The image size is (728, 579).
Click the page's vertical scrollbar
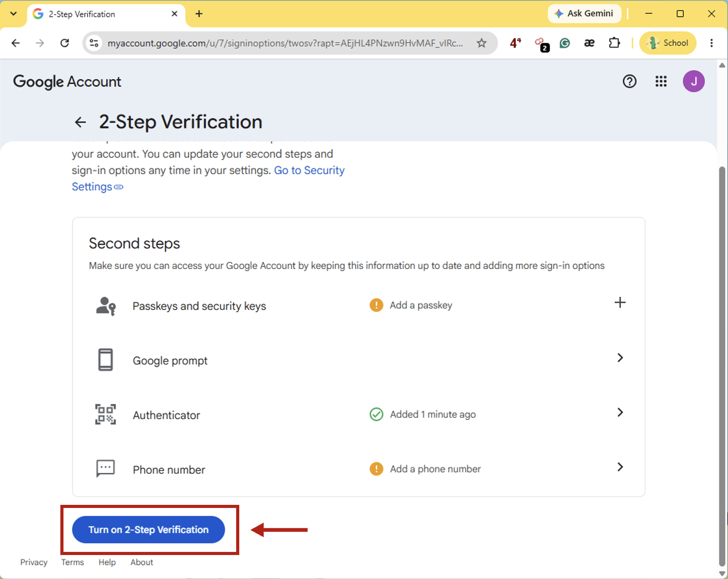click(722, 364)
